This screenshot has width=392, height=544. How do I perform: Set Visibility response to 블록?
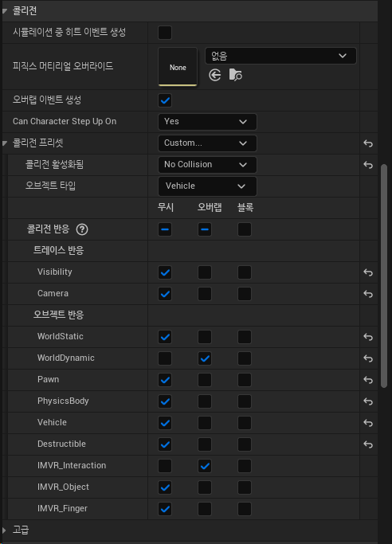click(245, 272)
